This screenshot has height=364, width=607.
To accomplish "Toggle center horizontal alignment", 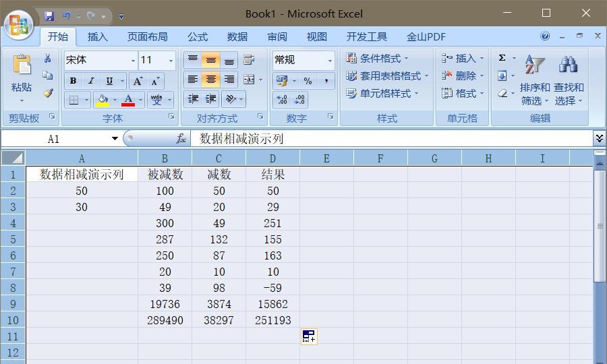I will (x=211, y=80).
